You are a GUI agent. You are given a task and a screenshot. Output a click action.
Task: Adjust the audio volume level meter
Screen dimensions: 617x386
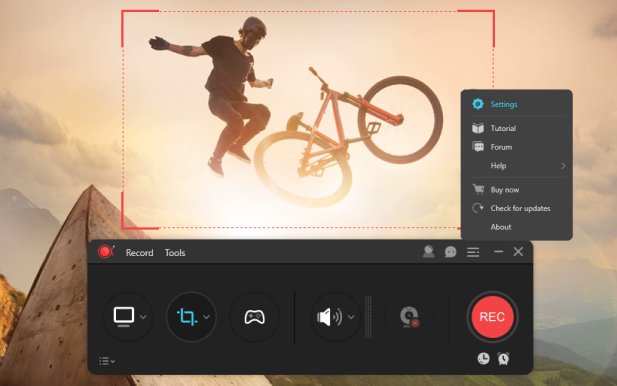(368, 317)
